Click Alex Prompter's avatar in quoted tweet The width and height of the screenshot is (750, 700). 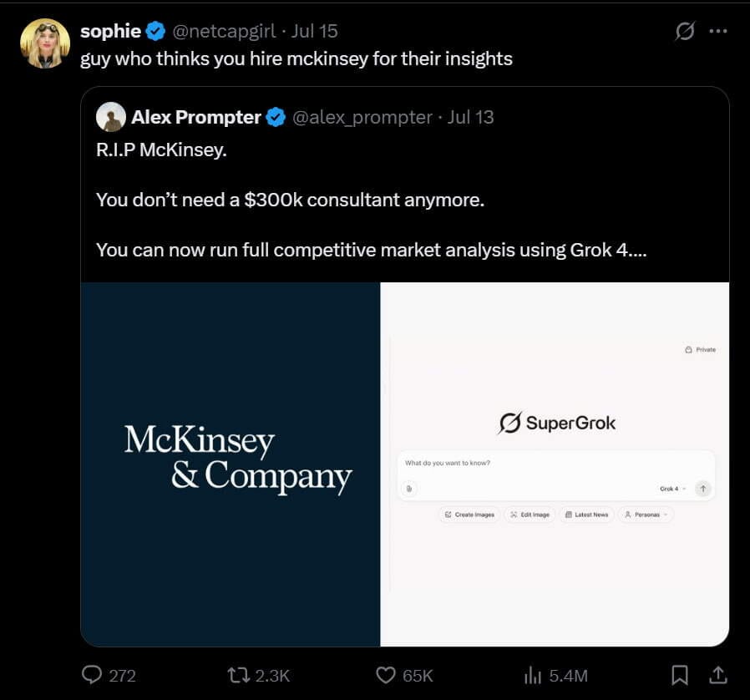[x=111, y=117]
